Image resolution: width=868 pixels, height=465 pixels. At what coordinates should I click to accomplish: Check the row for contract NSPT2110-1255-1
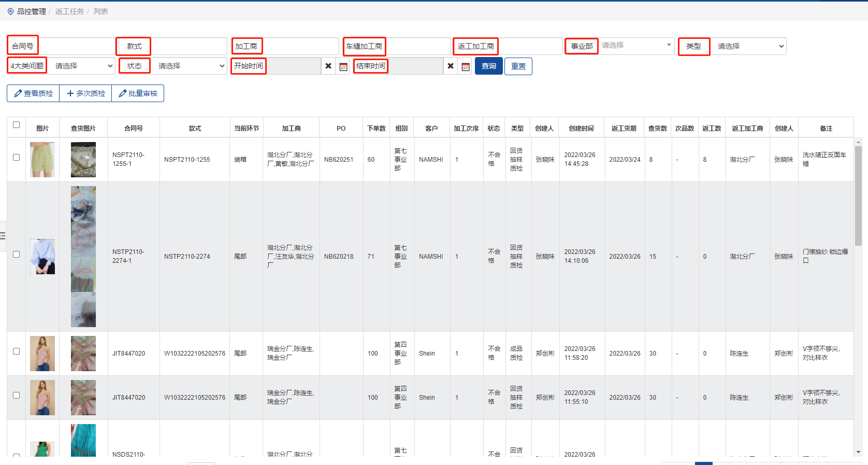tap(16, 158)
